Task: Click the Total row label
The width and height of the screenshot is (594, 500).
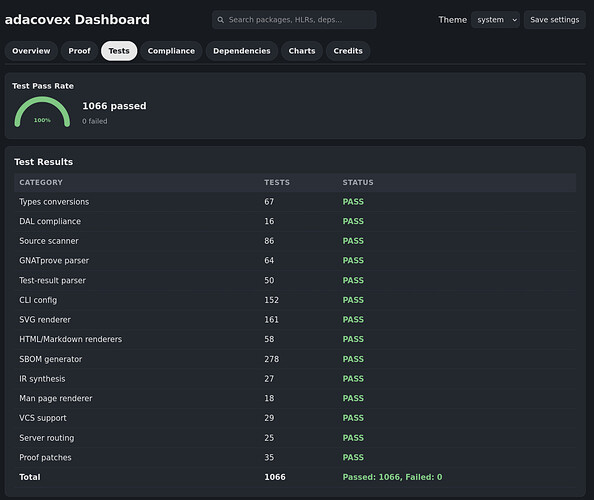Action: tap(30, 477)
